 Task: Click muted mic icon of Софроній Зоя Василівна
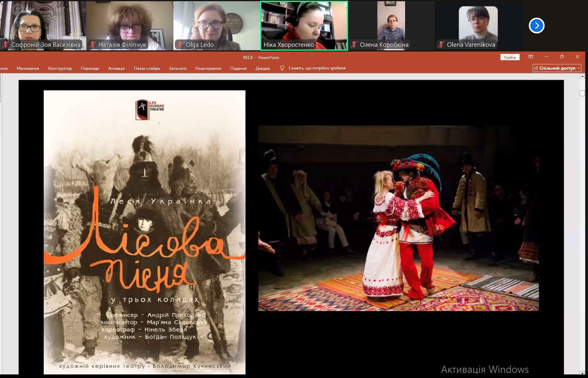(6, 45)
